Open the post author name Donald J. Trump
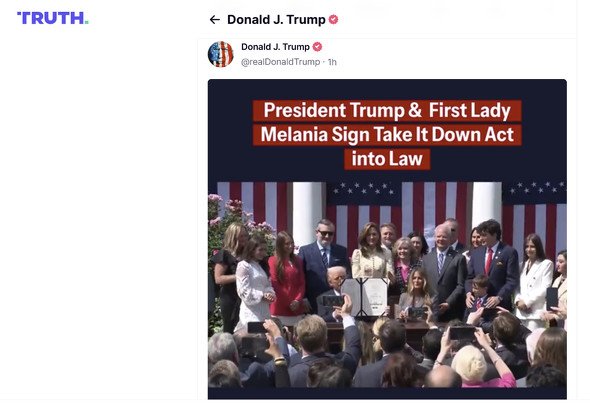This screenshot has width=590, height=405. [x=275, y=47]
